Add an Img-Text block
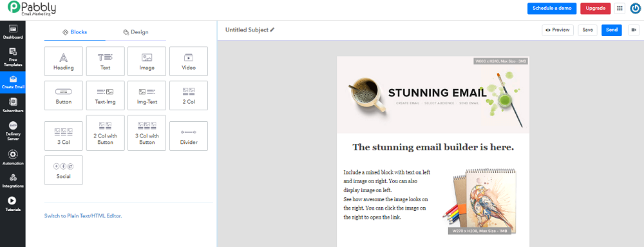Image resolution: width=644 pixels, height=247 pixels. [147, 95]
